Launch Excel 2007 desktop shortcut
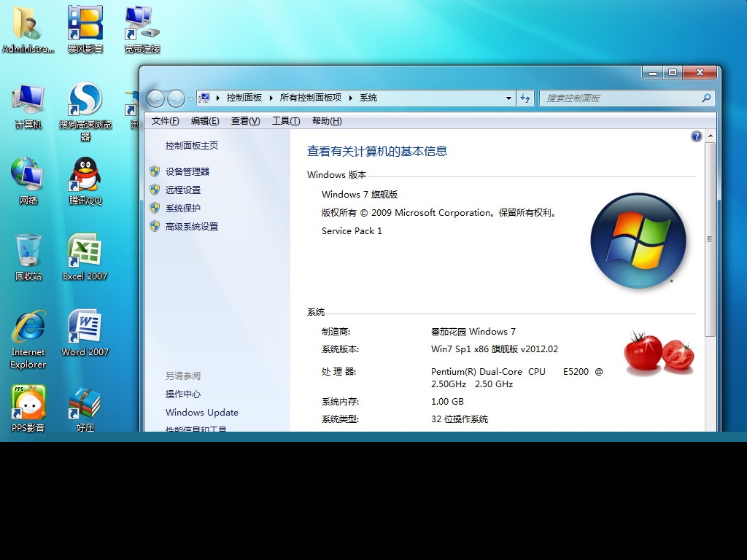 85,257
